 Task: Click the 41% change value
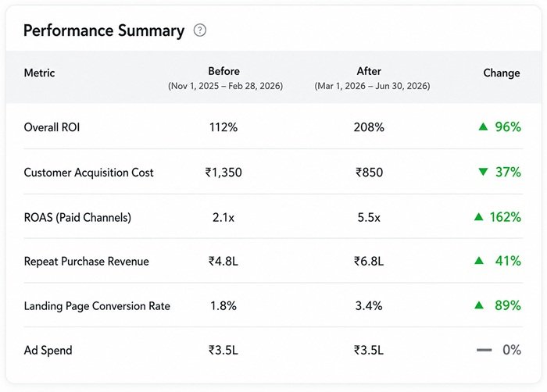508,261
